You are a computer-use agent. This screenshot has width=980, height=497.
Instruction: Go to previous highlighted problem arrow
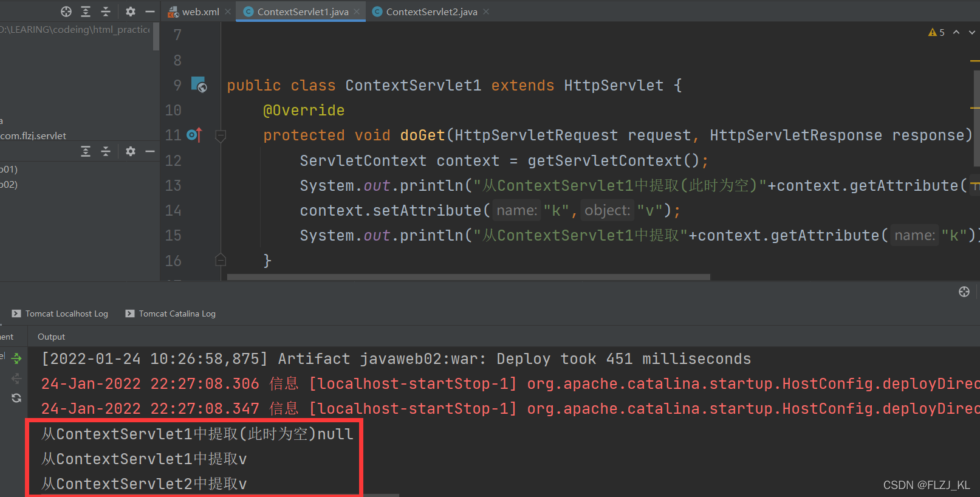pyautogui.click(x=956, y=32)
